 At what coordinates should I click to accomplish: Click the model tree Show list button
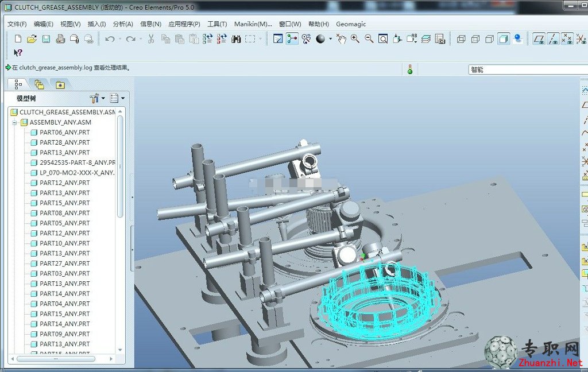tap(114, 98)
